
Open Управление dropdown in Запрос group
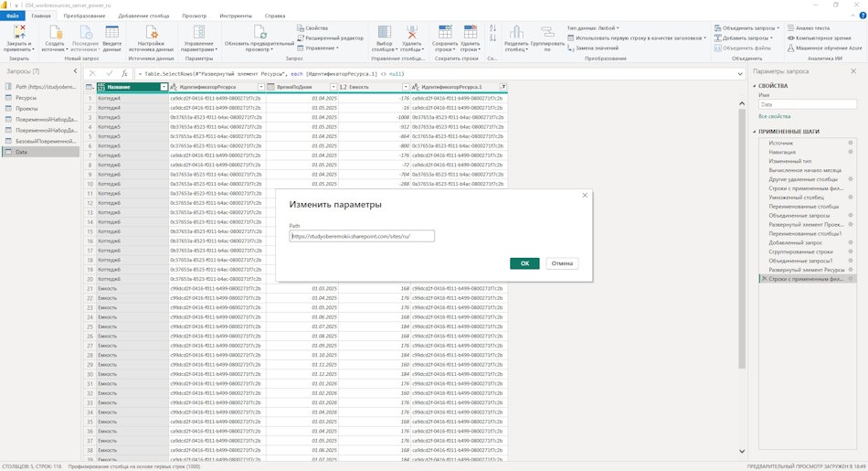click(x=318, y=48)
